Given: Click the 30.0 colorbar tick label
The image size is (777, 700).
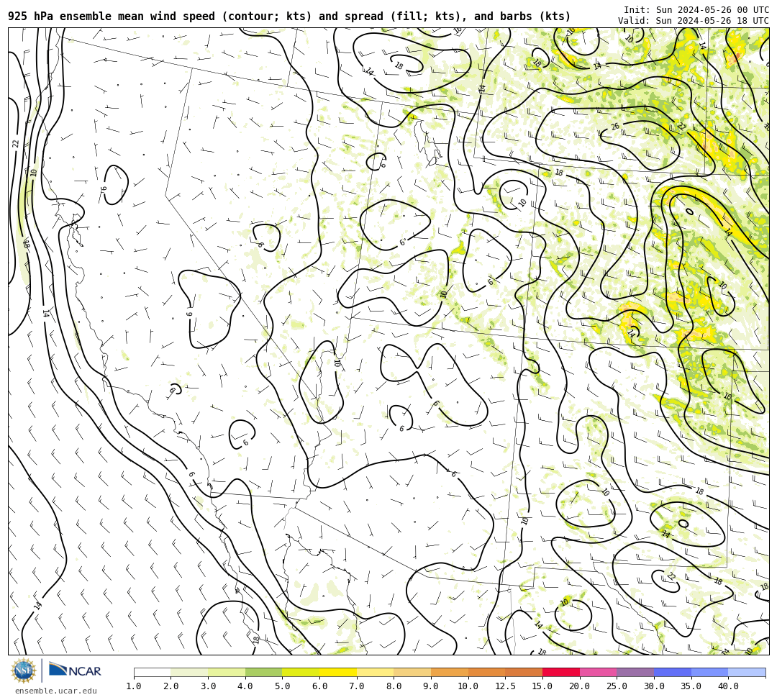Looking at the screenshot, I should 654,686.
